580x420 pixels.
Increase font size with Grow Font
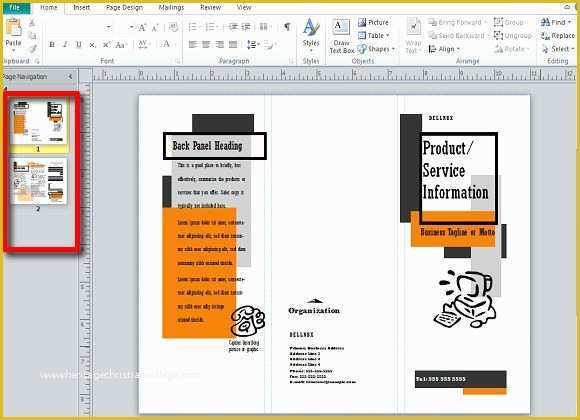tap(143, 27)
